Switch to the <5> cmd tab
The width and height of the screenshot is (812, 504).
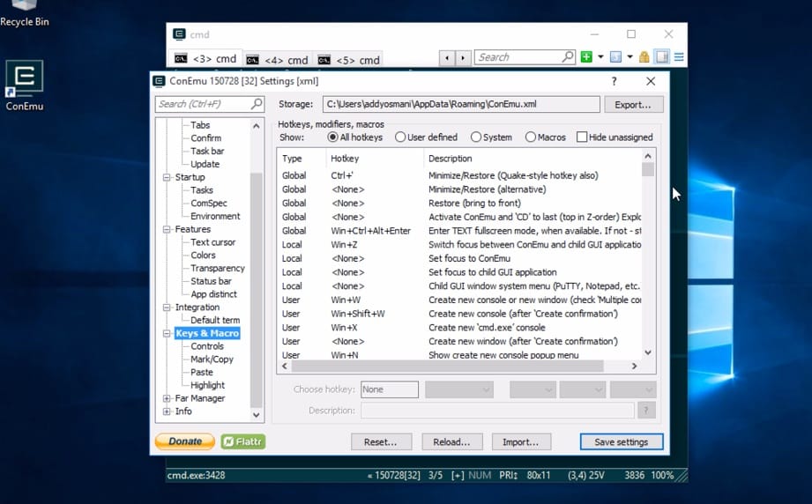(349, 60)
